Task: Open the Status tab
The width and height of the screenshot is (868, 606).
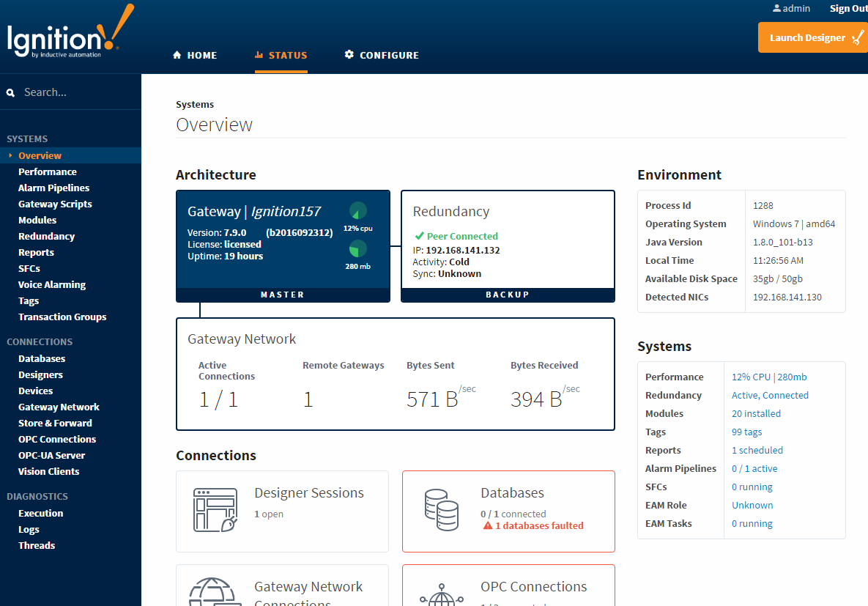Action: [281, 55]
